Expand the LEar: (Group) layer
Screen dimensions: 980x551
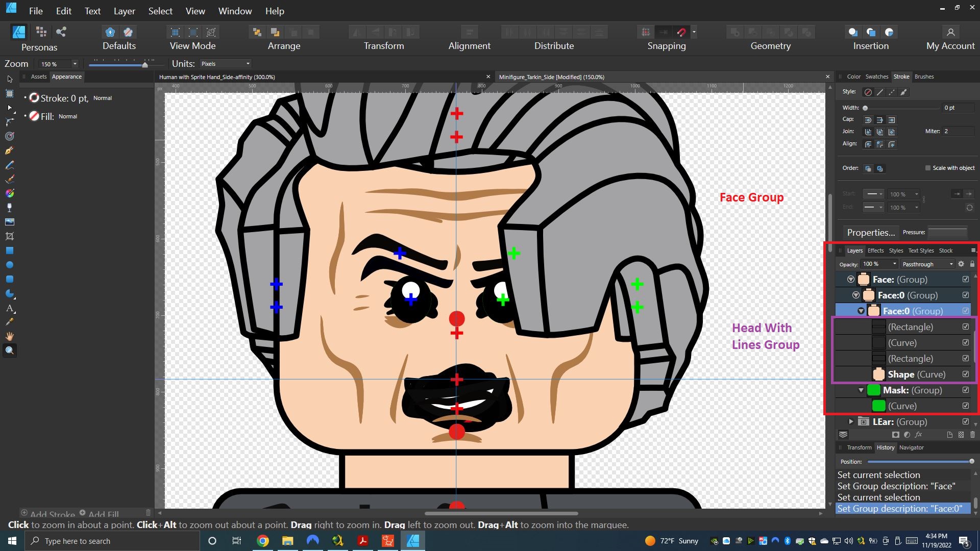pyautogui.click(x=851, y=421)
